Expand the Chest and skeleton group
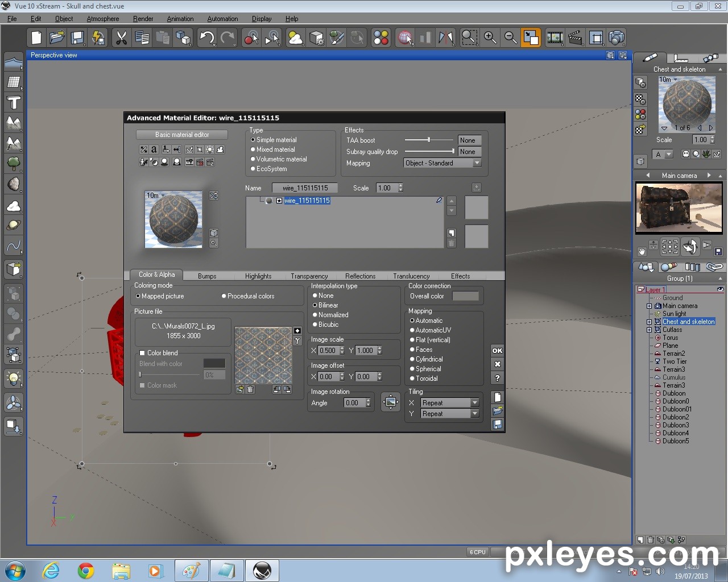The width and height of the screenshot is (728, 582). pyautogui.click(x=650, y=322)
